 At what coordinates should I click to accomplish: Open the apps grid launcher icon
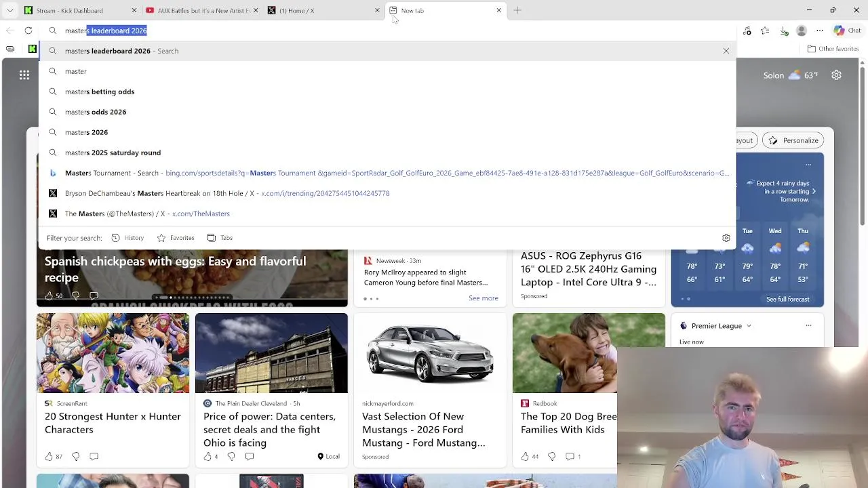24,75
